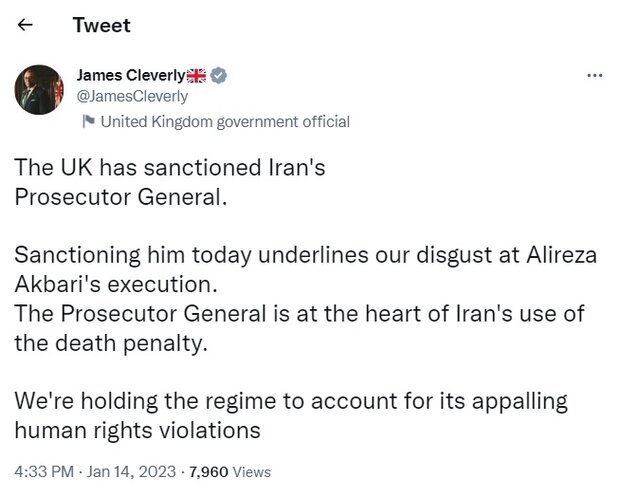Click the "We're holding the regime" line
Viewport: 620px width, 497px height.
(x=290, y=402)
